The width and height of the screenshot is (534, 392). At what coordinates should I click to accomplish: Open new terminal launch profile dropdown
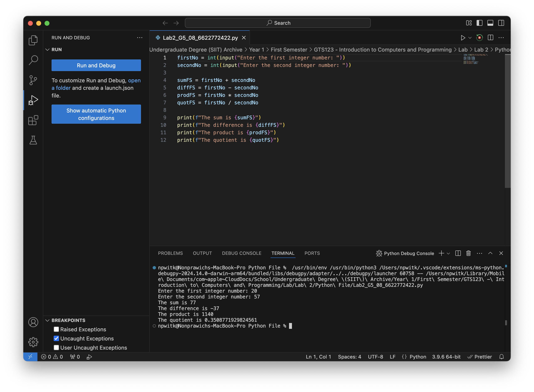click(x=448, y=253)
